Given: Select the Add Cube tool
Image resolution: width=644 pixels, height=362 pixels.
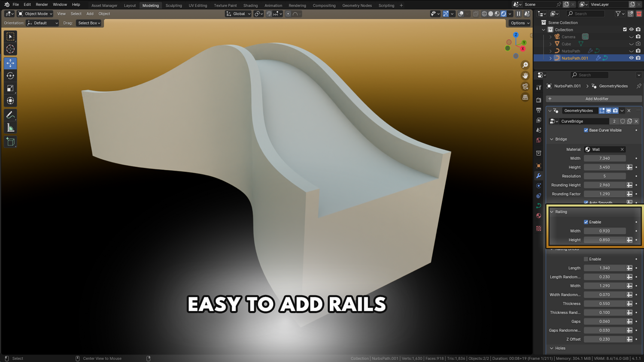Looking at the screenshot, I should coord(10,142).
